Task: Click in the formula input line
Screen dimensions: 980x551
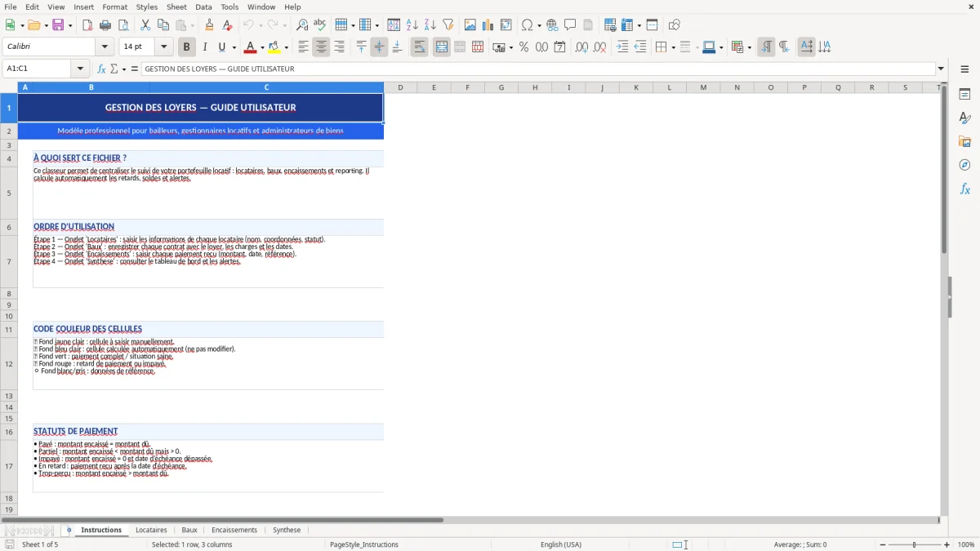Action: point(538,69)
